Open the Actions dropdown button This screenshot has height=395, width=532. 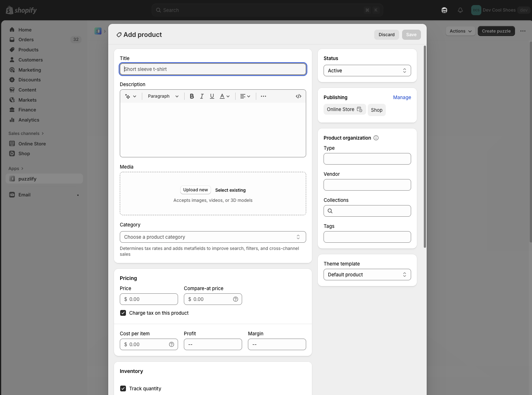(460, 31)
